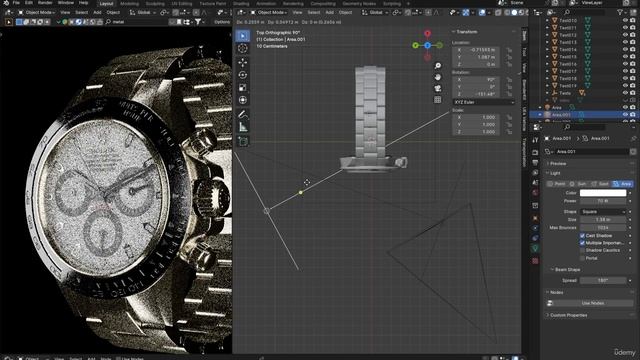Set light type to Sun
Viewport: 640px width, 360px height.
[578, 184]
